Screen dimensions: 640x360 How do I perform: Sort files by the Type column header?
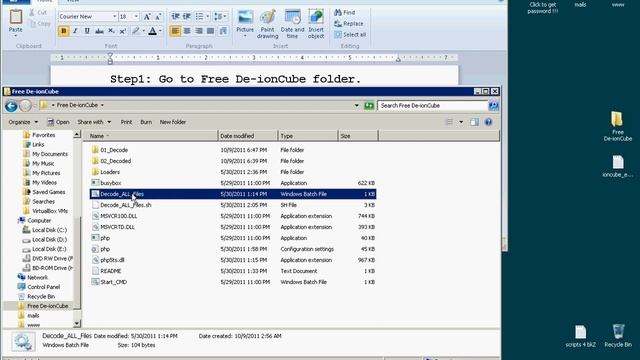pyautogui.click(x=308, y=136)
